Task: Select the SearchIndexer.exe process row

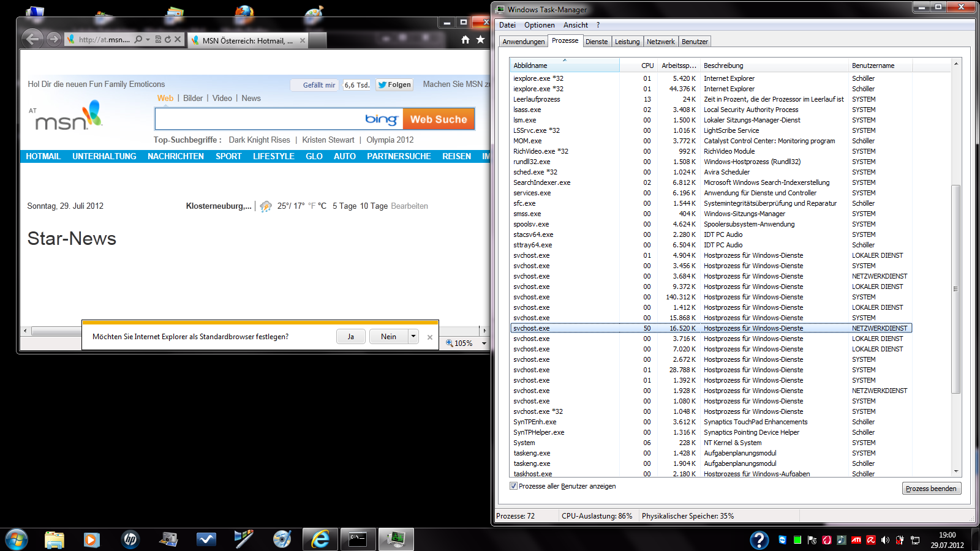Action: [x=710, y=182]
